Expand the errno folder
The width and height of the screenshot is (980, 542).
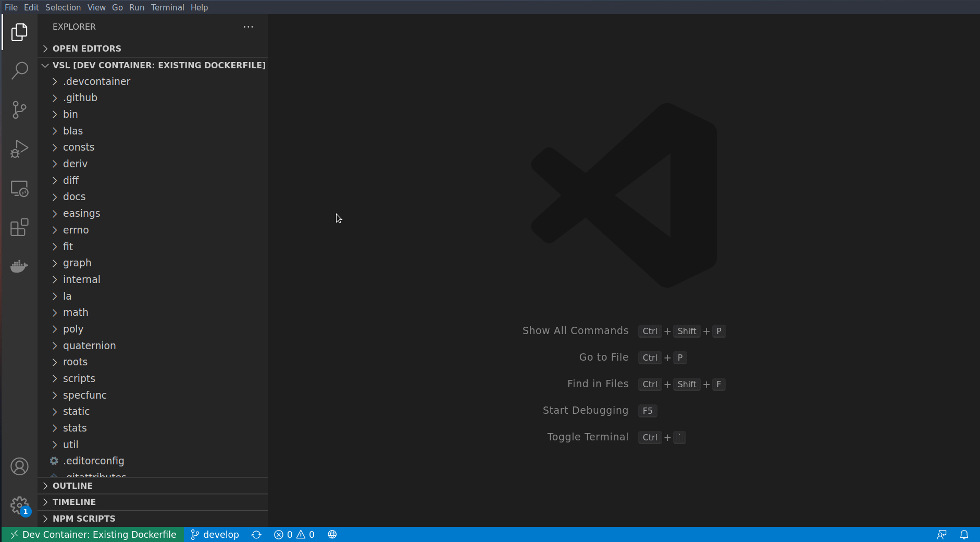[x=153, y=230]
